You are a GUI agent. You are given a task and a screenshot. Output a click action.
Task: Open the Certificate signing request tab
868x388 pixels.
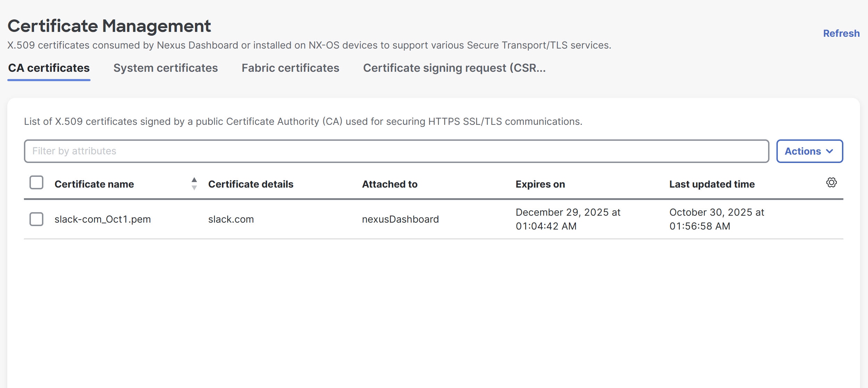click(x=454, y=68)
